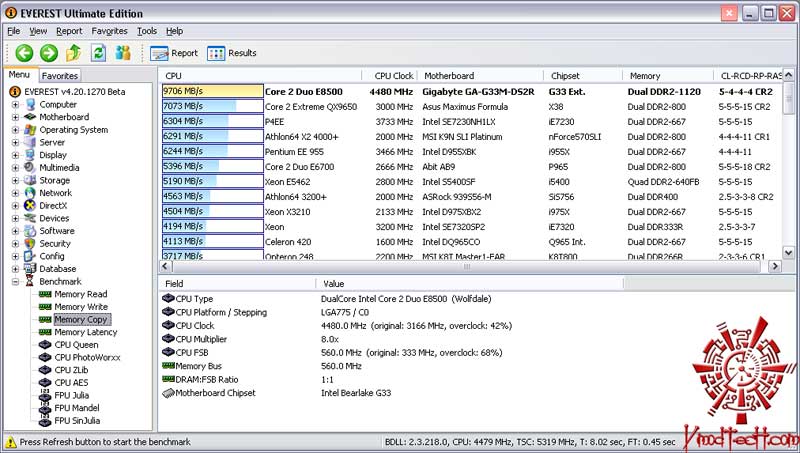Select the Display tree icon
Viewport: 800px width, 453px height.
pos(30,155)
